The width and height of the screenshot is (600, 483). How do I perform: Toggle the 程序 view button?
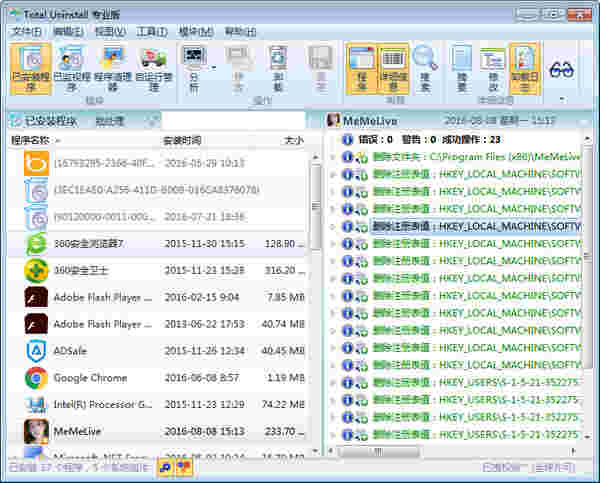point(360,66)
